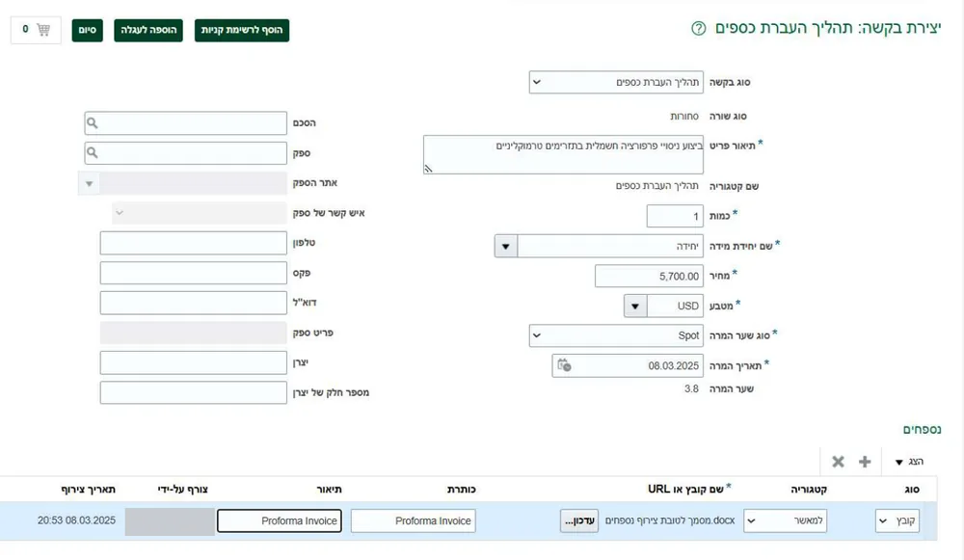964x560 pixels.
Task: Open calendar picker for תאריך המרה
Action: (x=564, y=365)
